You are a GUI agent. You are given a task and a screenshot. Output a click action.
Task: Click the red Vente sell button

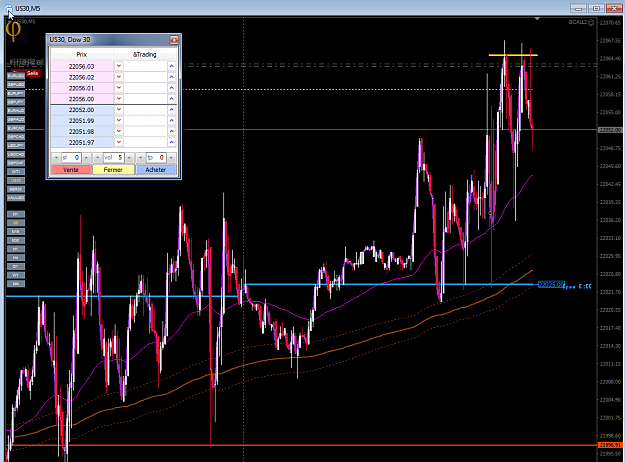pyautogui.click(x=71, y=170)
